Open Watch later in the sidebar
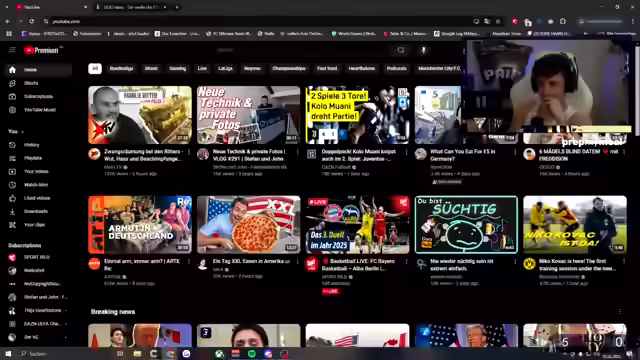This screenshot has height=360, width=640. (36, 185)
